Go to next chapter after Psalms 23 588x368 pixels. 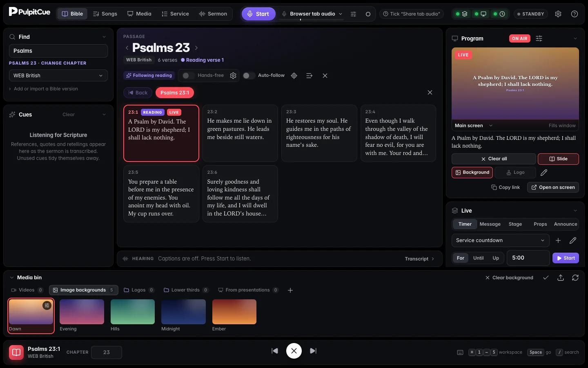tap(196, 48)
